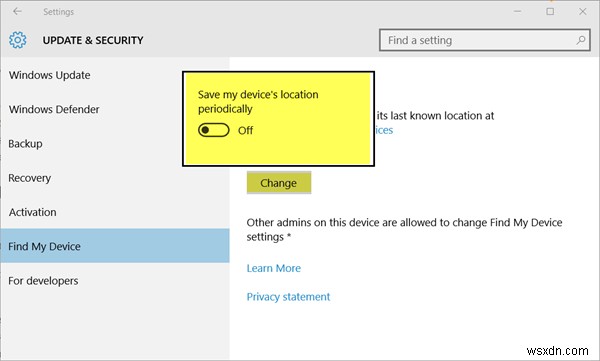Click the Change button
The width and height of the screenshot is (600, 361).
point(279,183)
